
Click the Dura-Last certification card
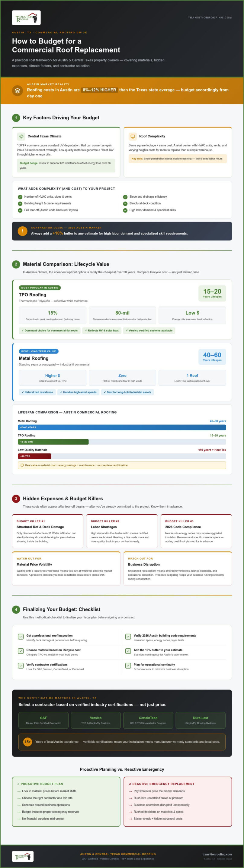(201, 720)
